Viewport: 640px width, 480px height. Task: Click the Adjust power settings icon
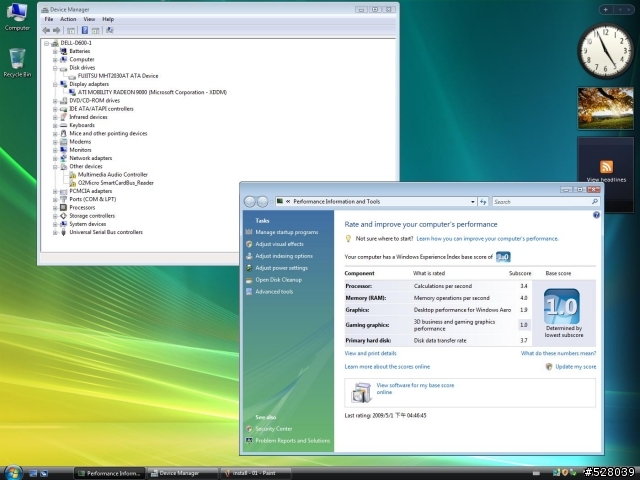point(249,268)
